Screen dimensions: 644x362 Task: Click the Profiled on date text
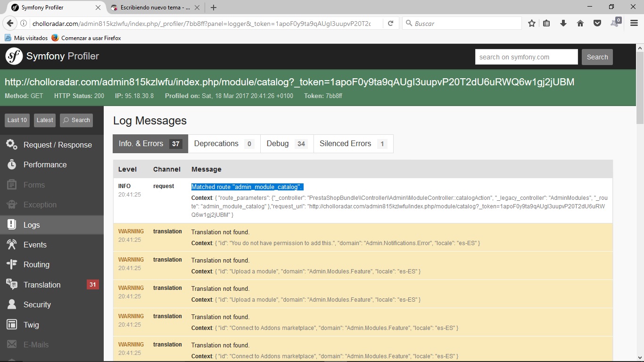(x=229, y=96)
